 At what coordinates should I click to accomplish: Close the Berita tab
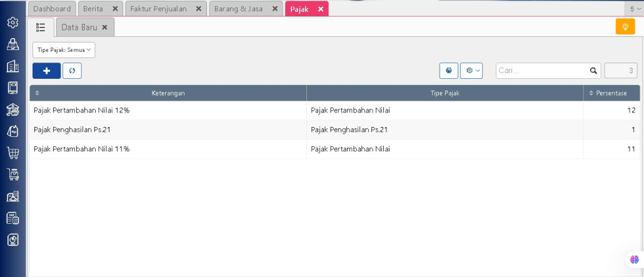pos(115,9)
